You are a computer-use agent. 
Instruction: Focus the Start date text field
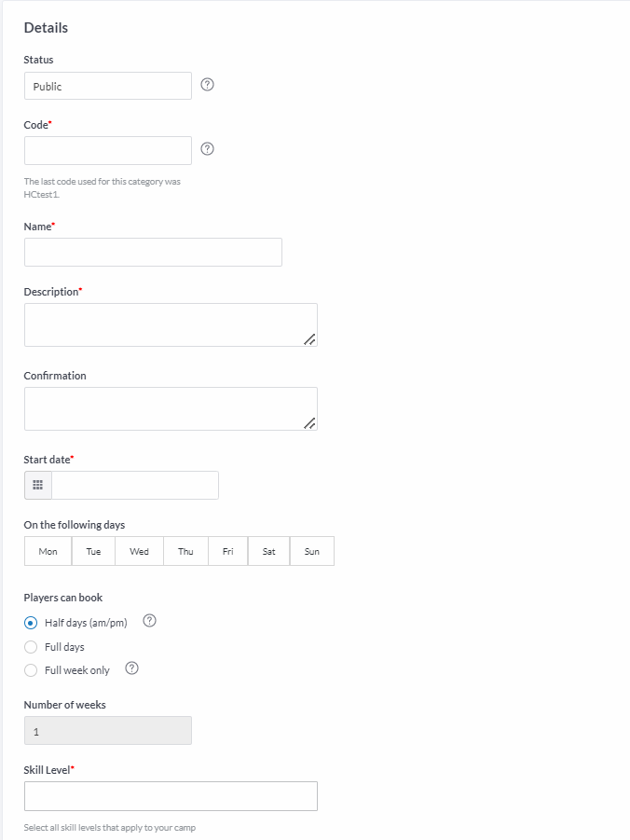point(135,486)
